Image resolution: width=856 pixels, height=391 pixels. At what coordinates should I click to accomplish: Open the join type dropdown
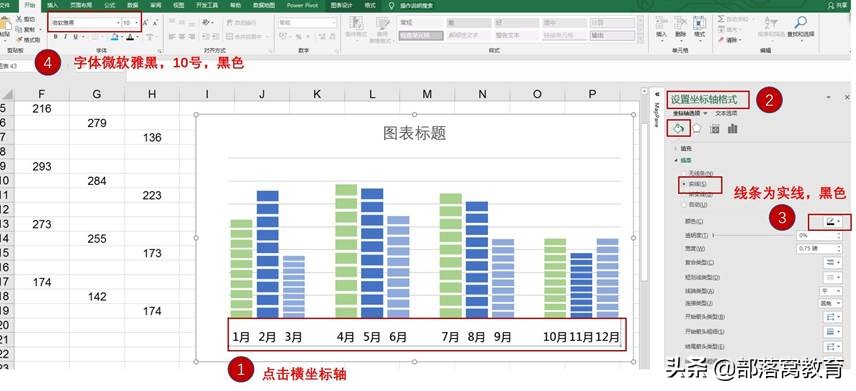[830, 303]
